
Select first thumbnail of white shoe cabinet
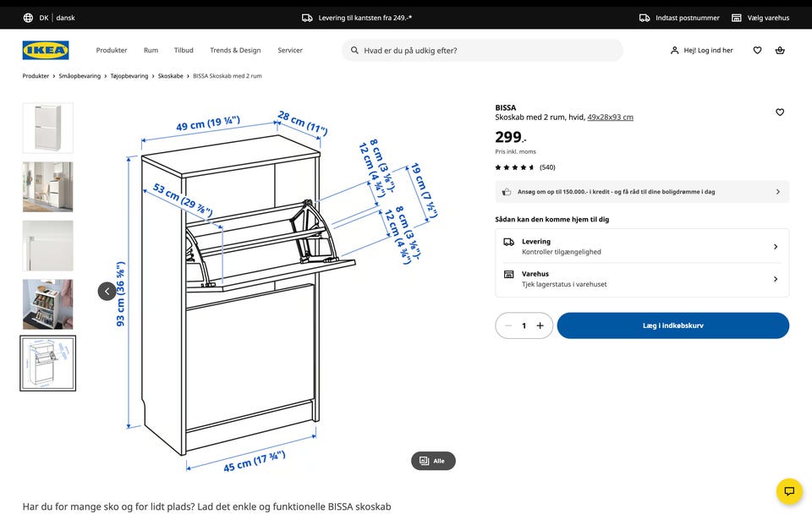47,128
